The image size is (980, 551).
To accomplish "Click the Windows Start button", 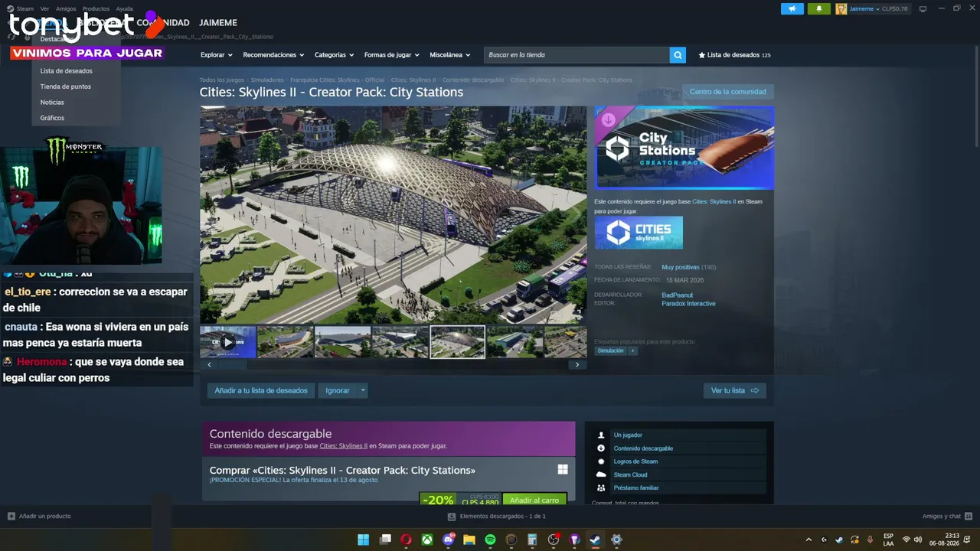I will click(364, 540).
